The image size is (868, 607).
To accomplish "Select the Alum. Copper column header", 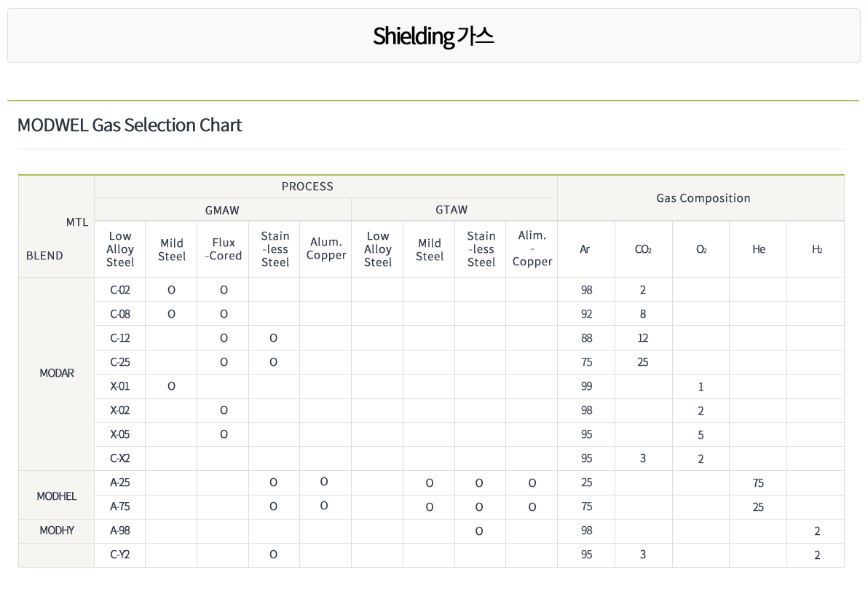I will coord(325,249).
